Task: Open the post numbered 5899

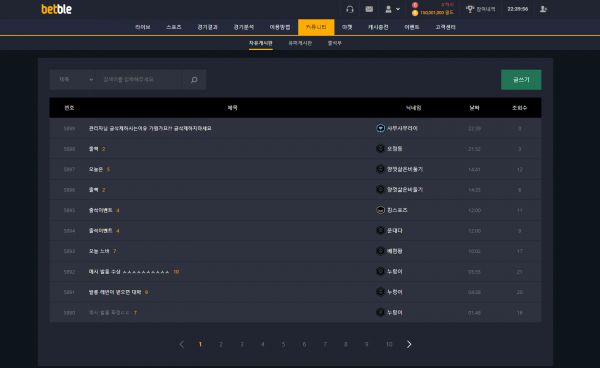Action: tap(150, 129)
